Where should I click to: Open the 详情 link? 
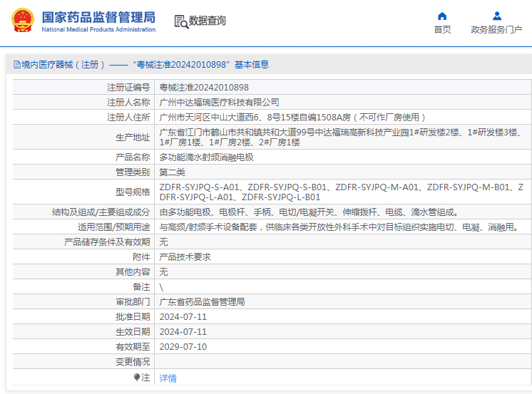pyautogui.click(x=168, y=378)
